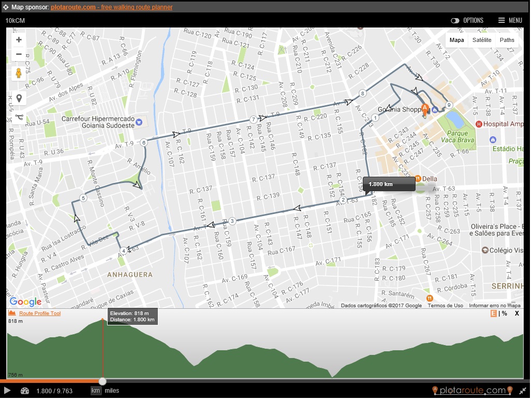This screenshot has width=532, height=400.
Task: Click the Colégio marker icon
Action: pos(485,250)
